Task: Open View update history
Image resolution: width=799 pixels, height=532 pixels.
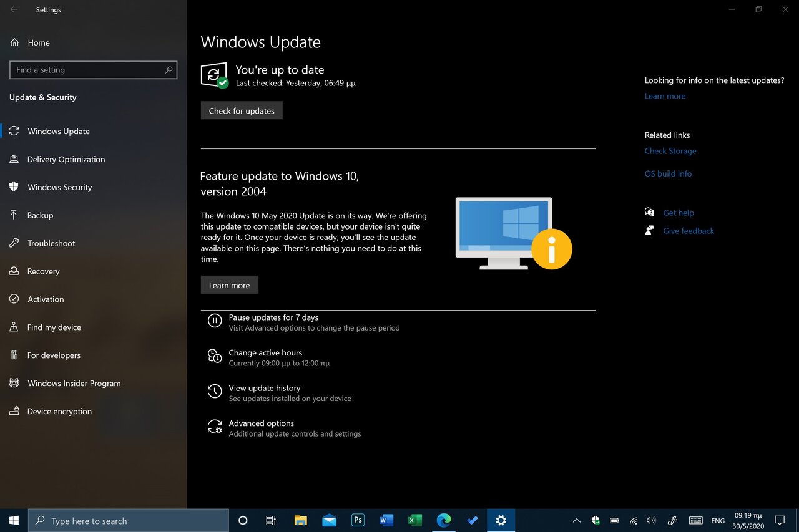Action: [265, 388]
